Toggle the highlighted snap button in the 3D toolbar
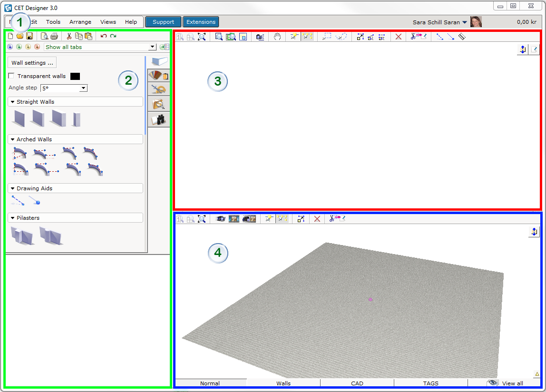 (x=283, y=219)
